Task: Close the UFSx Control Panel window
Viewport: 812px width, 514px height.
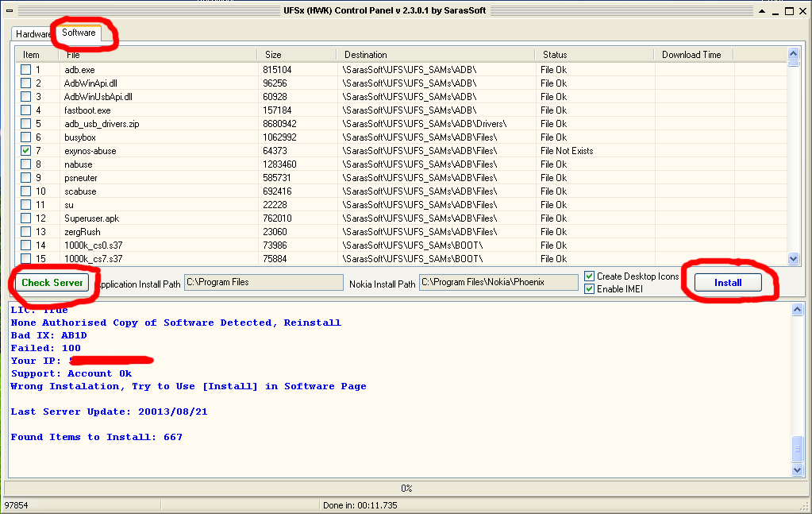Action: (802, 11)
